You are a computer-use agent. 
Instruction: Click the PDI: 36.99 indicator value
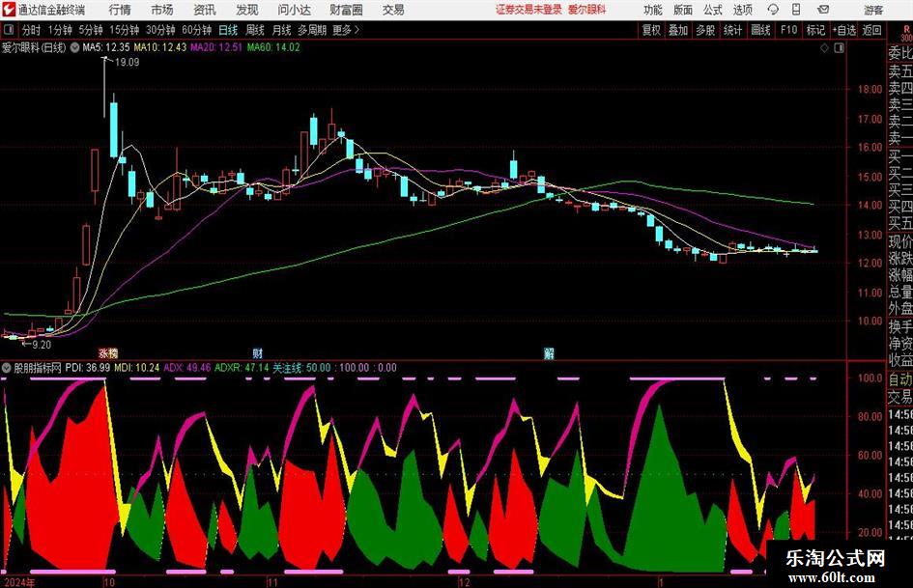point(87,368)
